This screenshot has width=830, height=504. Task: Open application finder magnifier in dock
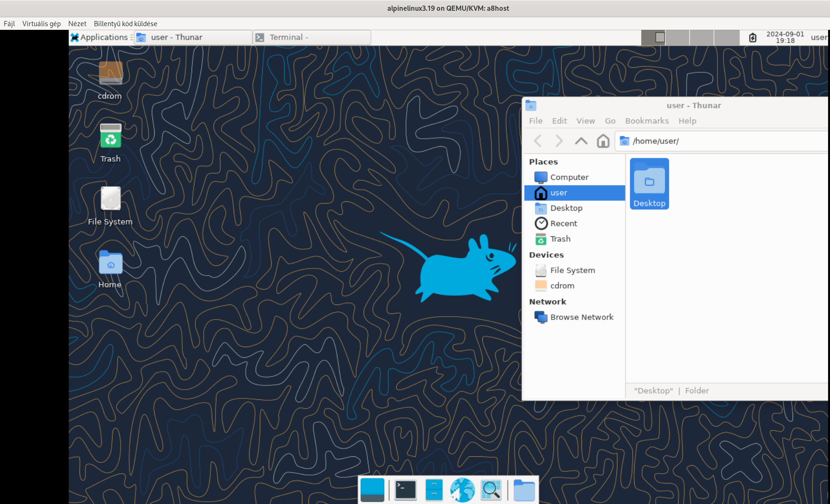pos(491,490)
